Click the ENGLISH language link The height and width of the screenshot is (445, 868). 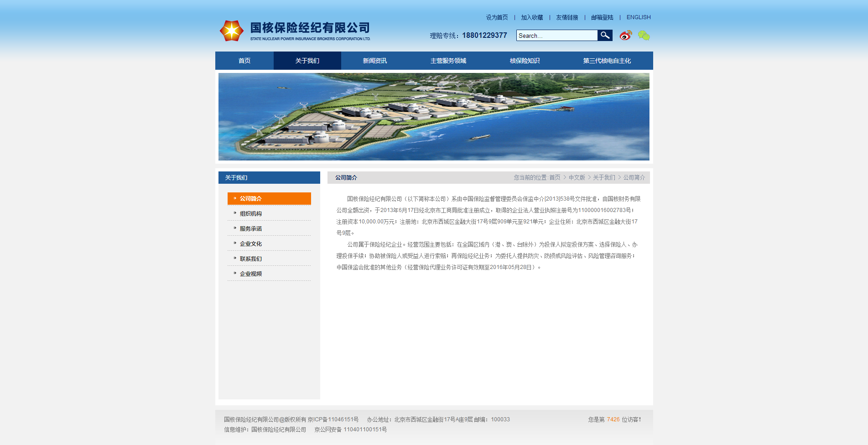click(638, 17)
